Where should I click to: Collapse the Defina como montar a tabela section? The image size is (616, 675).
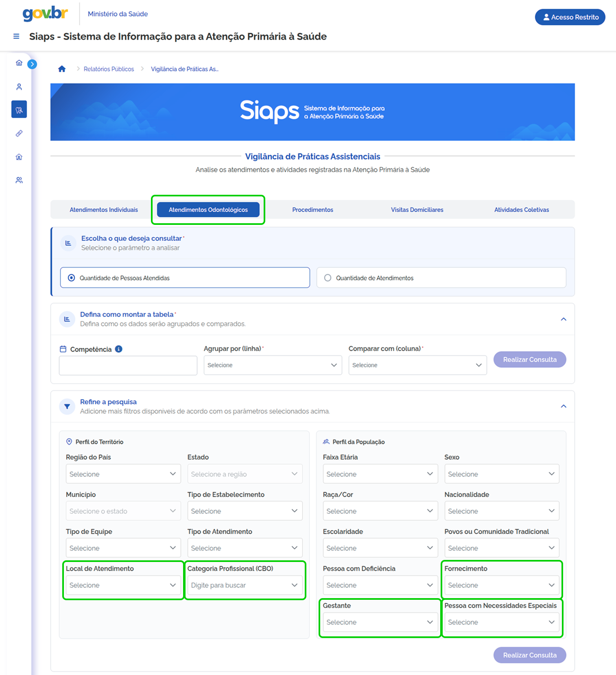(x=564, y=319)
